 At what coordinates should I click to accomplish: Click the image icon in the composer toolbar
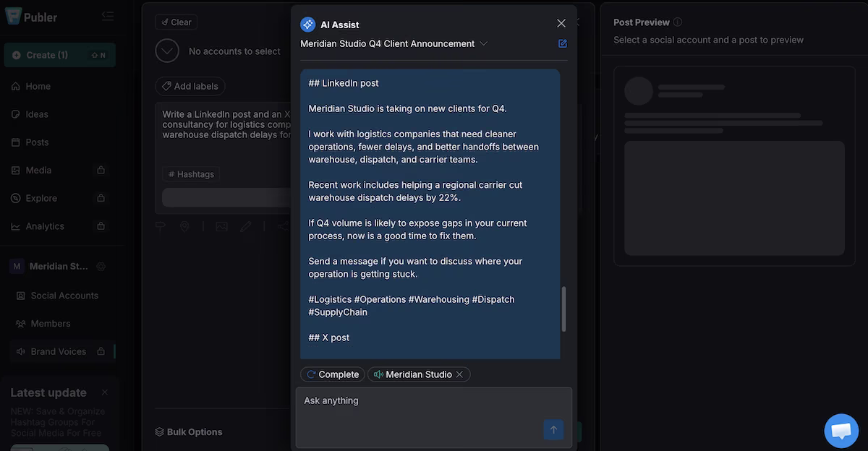pos(221,227)
